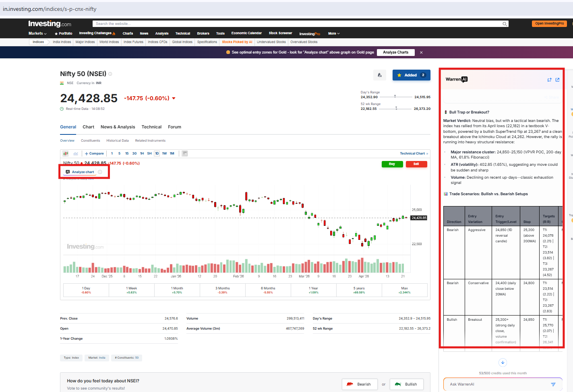Open the Historical Data sub-tab
This screenshot has width=573, height=392.
(x=117, y=140)
